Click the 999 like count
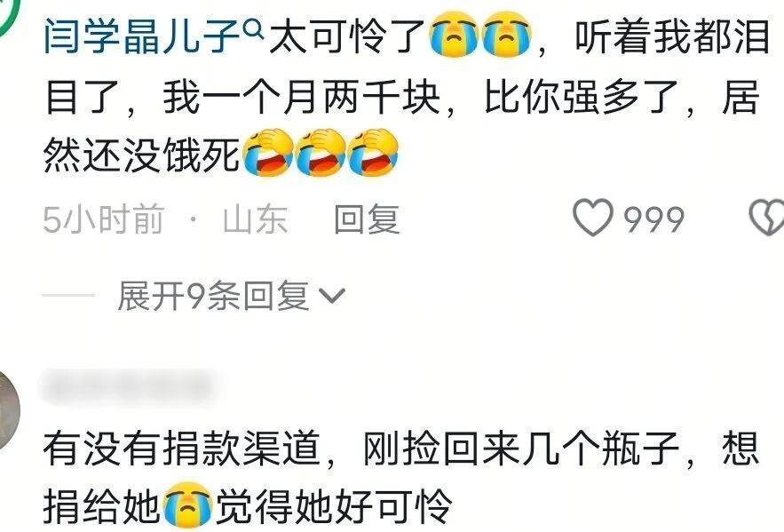Viewport: 784px width, 532px height. (x=654, y=219)
